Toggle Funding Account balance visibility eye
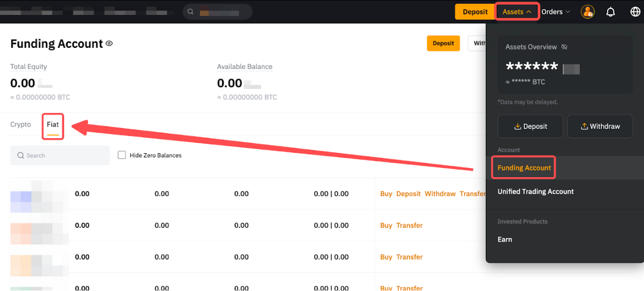The height and width of the screenshot is (291, 644). 109,44
